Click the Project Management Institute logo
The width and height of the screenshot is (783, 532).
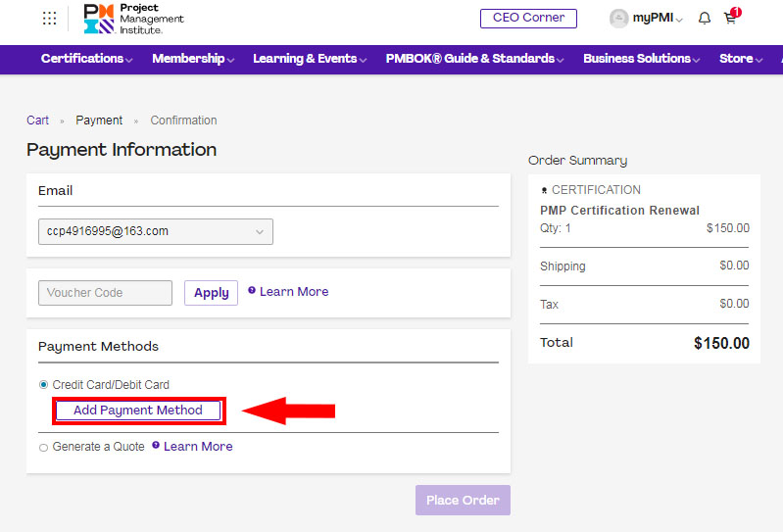click(x=133, y=19)
